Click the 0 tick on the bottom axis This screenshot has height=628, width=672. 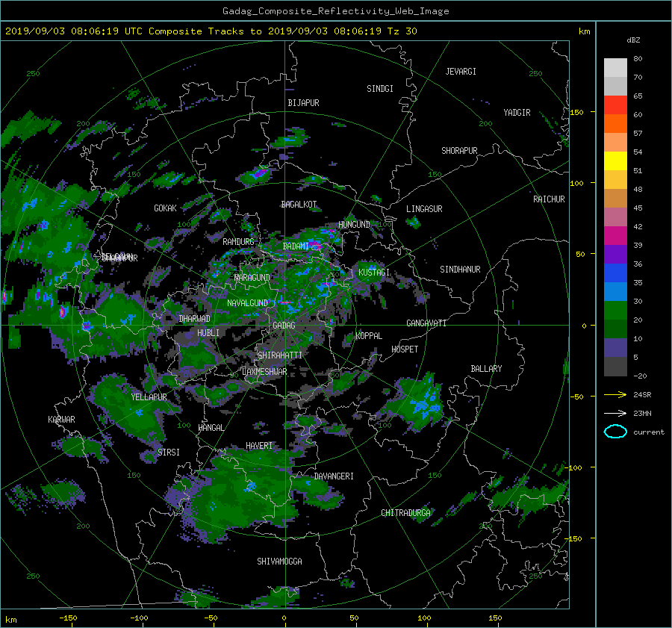pos(284,618)
